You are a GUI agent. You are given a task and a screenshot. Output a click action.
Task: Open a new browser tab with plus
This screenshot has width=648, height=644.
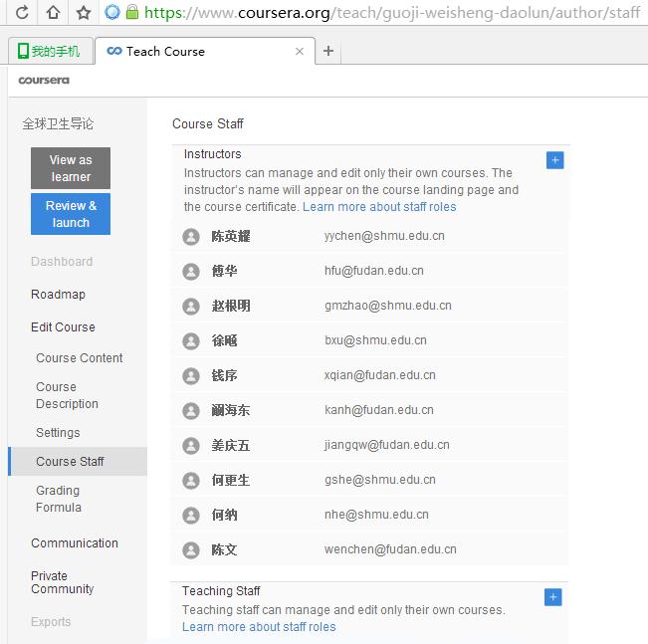click(328, 51)
